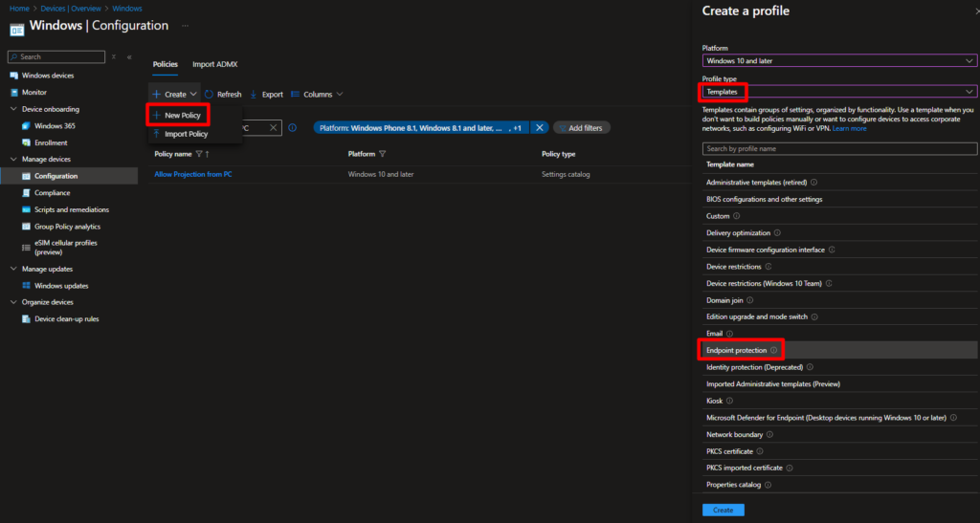
Task: Remove the Platform filter pill
Action: 540,128
